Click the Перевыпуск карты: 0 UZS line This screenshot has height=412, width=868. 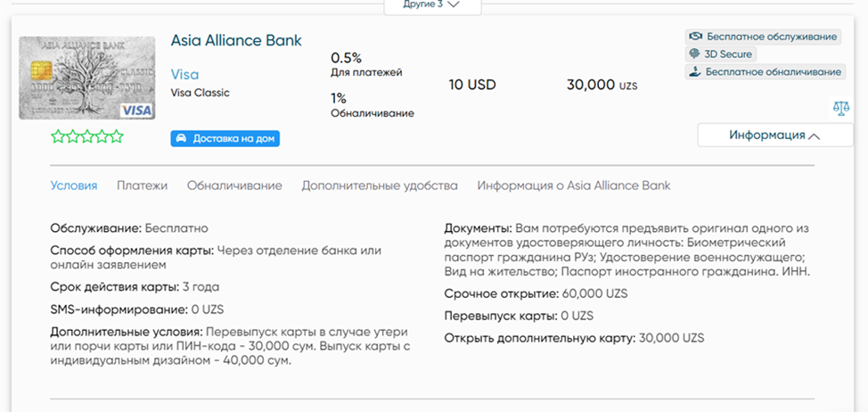[x=519, y=316]
